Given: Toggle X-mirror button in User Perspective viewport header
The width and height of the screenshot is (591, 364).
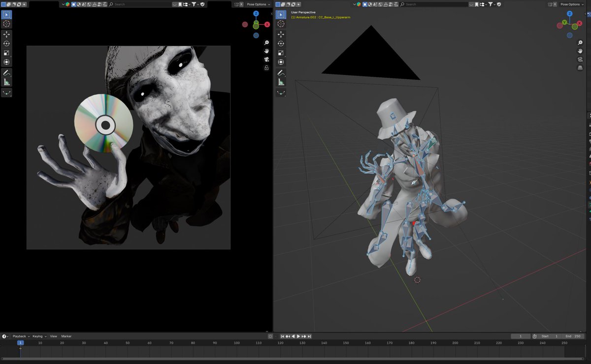Looking at the screenshot, I should [555, 4].
